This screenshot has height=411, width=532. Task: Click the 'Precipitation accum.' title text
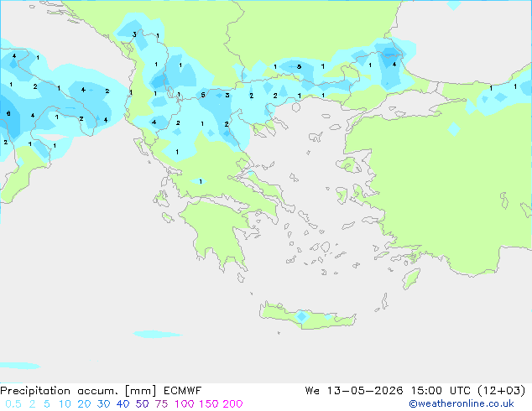[60, 391]
